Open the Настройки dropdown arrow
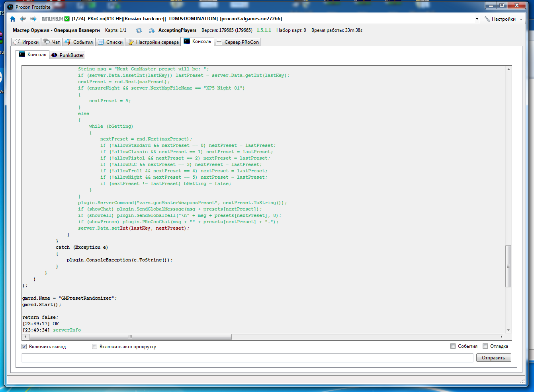 [521, 19]
